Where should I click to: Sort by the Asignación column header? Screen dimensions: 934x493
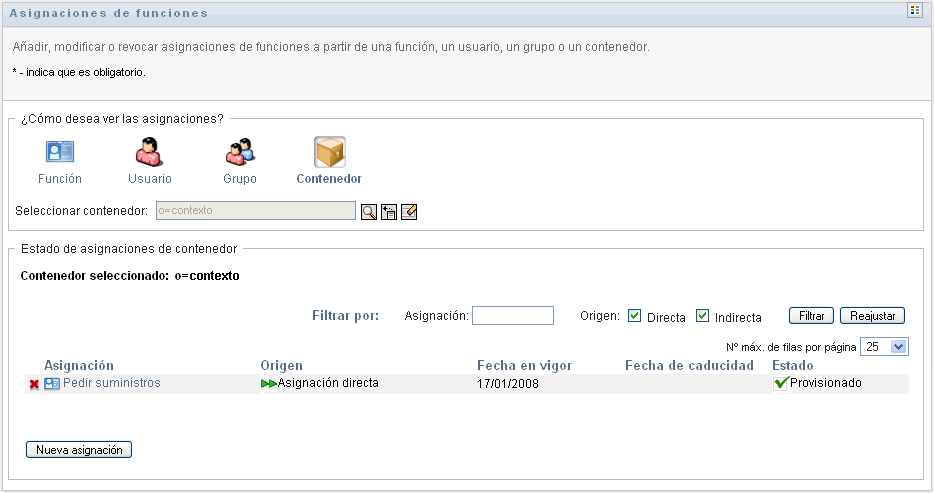(79, 365)
